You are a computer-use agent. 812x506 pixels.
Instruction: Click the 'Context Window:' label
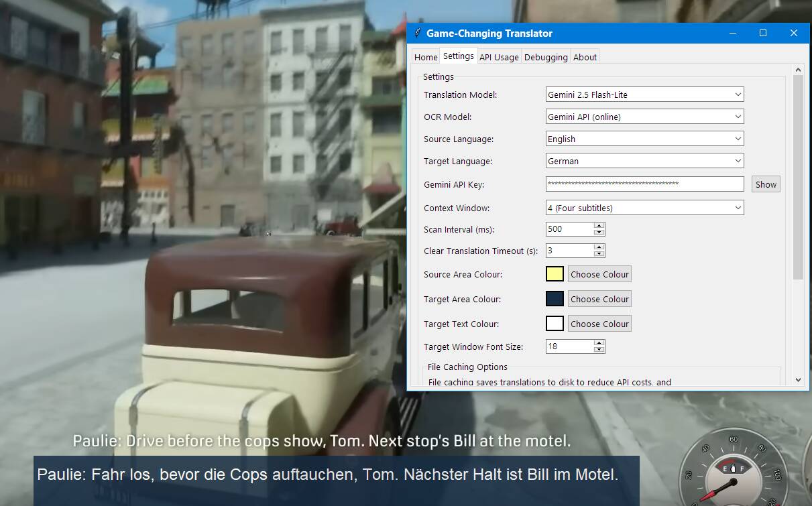click(x=457, y=208)
